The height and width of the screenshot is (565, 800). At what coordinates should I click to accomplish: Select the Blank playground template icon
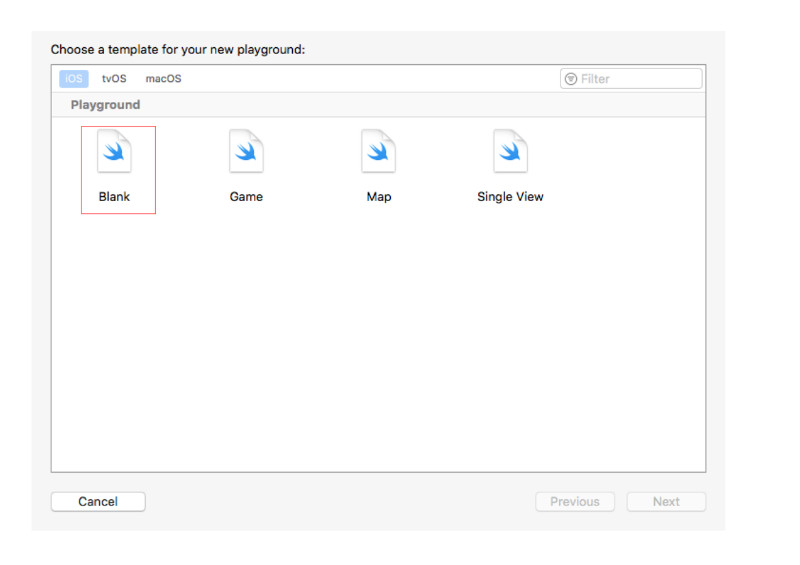click(114, 151)
